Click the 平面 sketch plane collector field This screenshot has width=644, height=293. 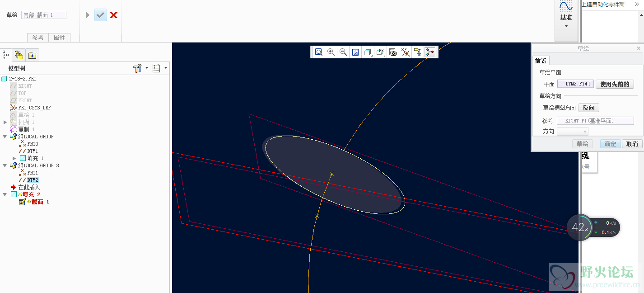tap(575, 84)
